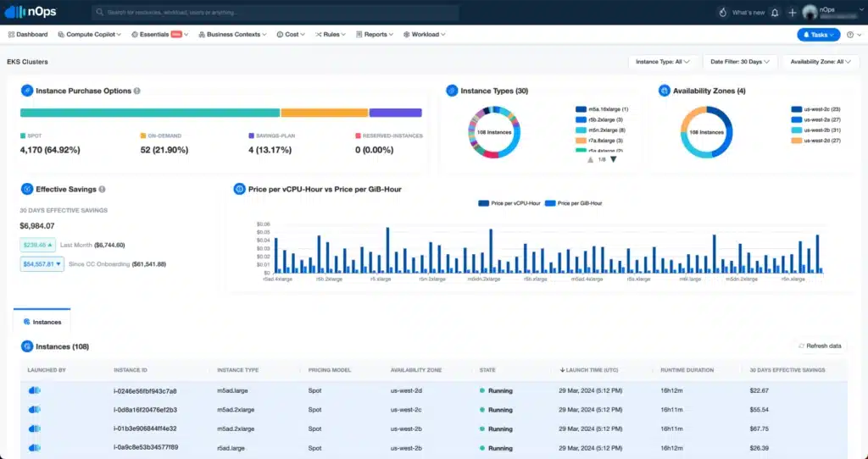Focus the search resources input field
Viewport: 868px width, 459px height.
coord(275,12)
